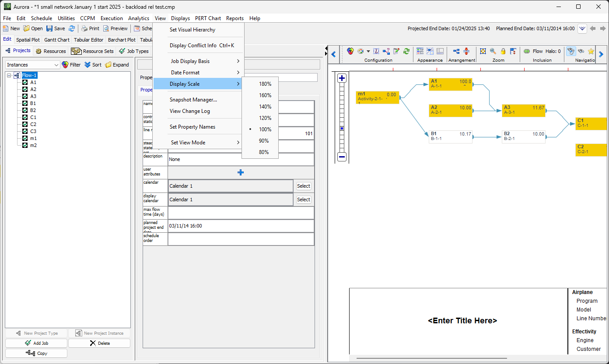609x364 pixels.
Task: Click the Add Job button
Action: (36, 343)
